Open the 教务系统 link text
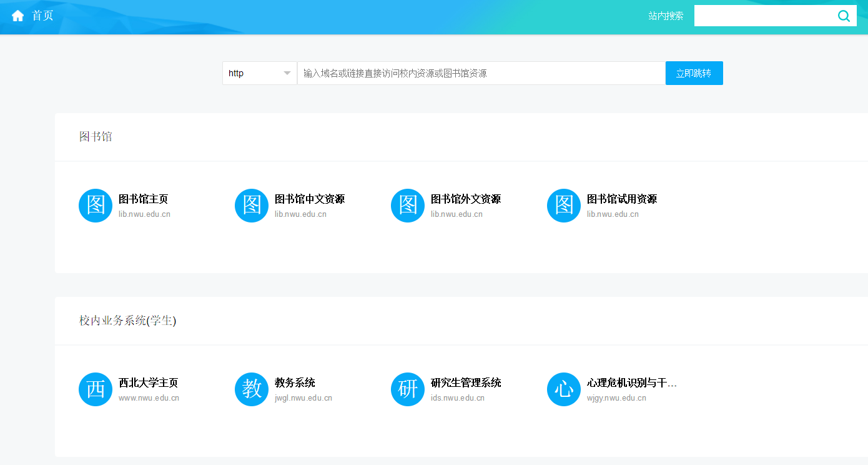 tap(295, 382)
